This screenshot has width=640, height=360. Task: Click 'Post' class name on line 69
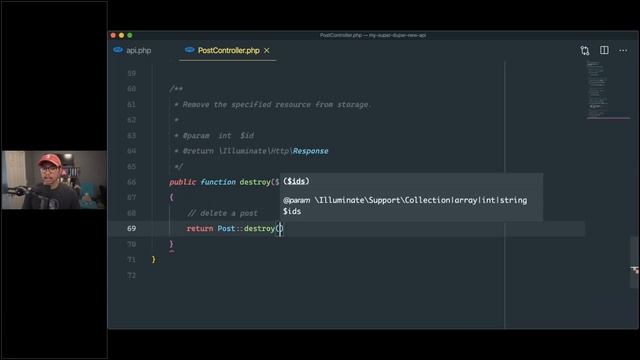point(226,229)
